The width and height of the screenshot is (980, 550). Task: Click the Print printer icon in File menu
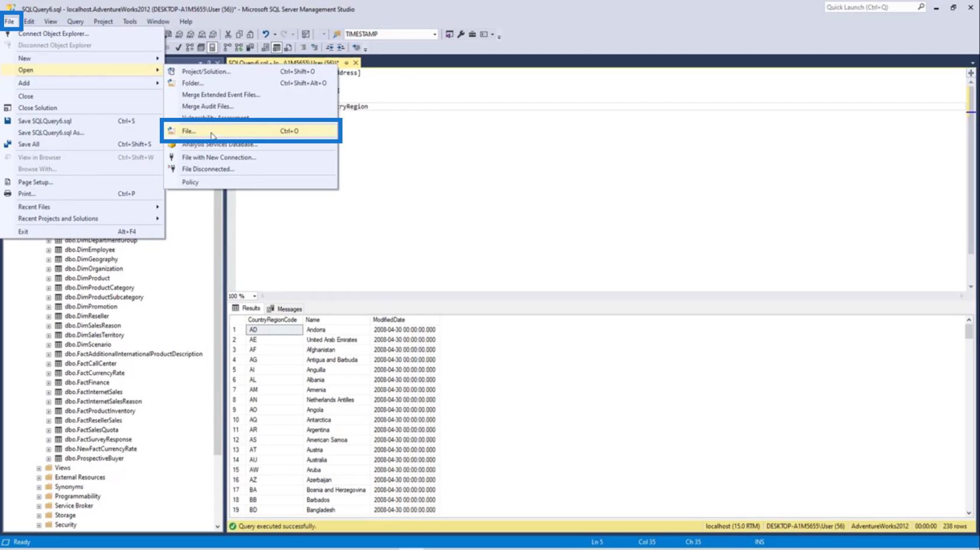pos(8,194)
